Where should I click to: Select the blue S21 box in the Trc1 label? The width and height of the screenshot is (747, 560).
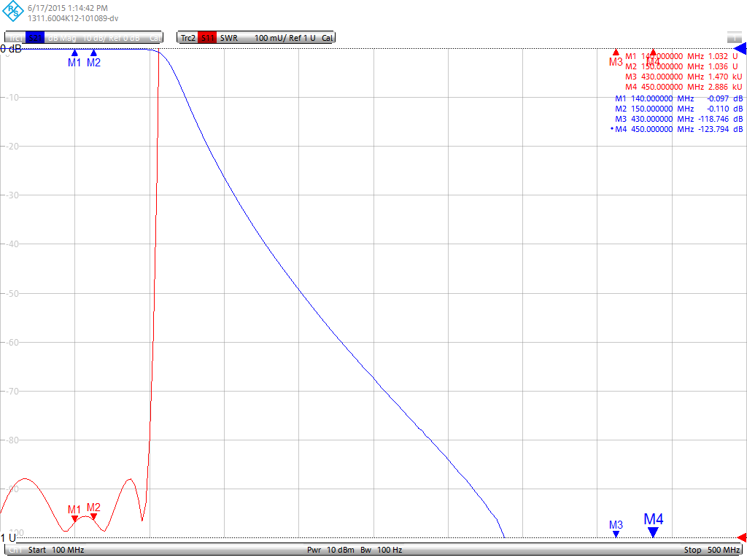tap(35, 38)
